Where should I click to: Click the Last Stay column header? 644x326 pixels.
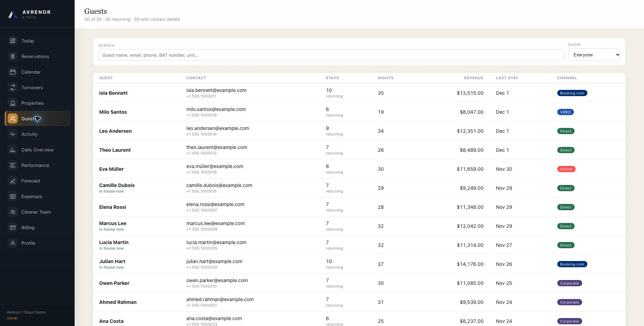pyautogui.click(x=507, y=78)
